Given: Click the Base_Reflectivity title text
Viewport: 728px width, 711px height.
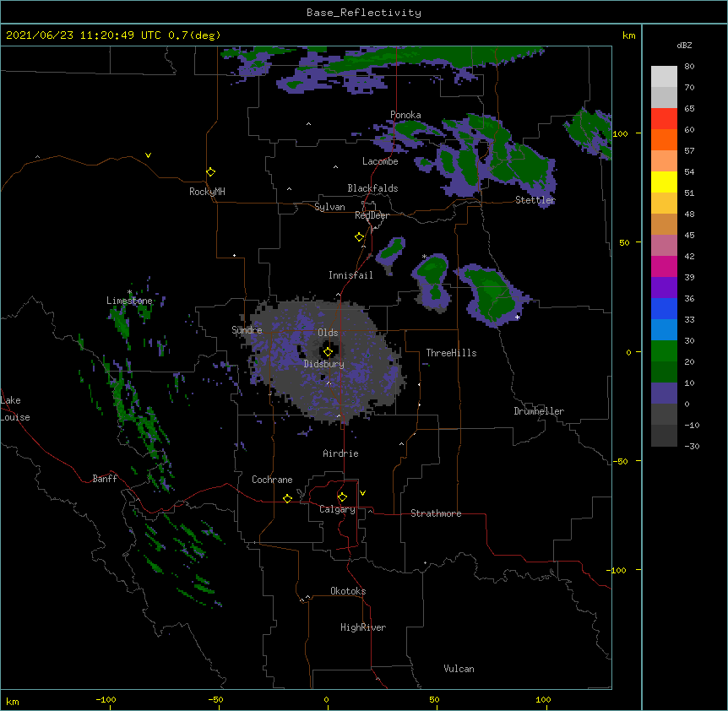Looking at the screenshot, I should pyautogui.click(x=364, y=13).
